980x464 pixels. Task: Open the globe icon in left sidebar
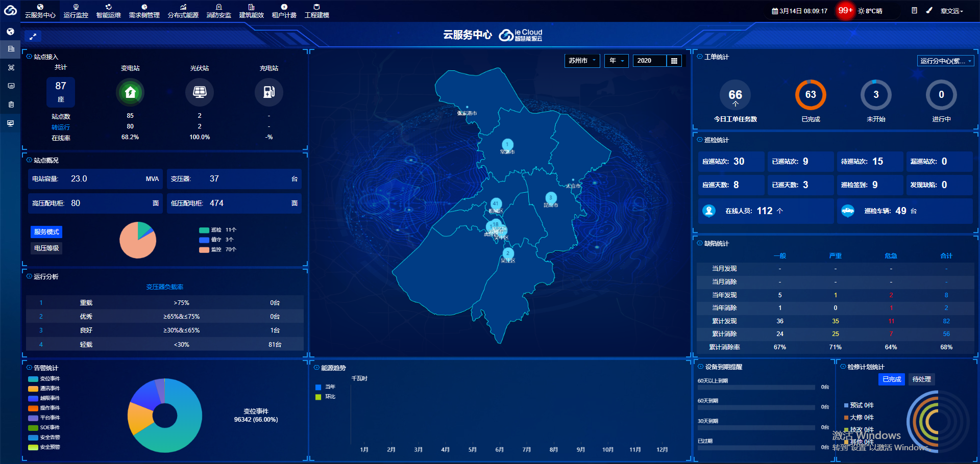[11, 32]
